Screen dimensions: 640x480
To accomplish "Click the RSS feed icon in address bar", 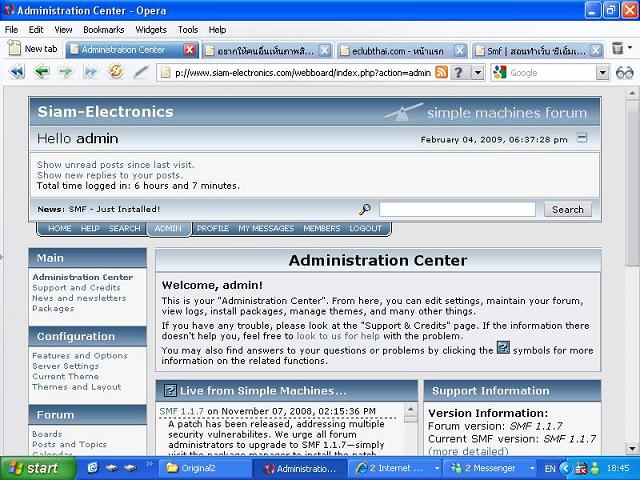I will 441,73.
